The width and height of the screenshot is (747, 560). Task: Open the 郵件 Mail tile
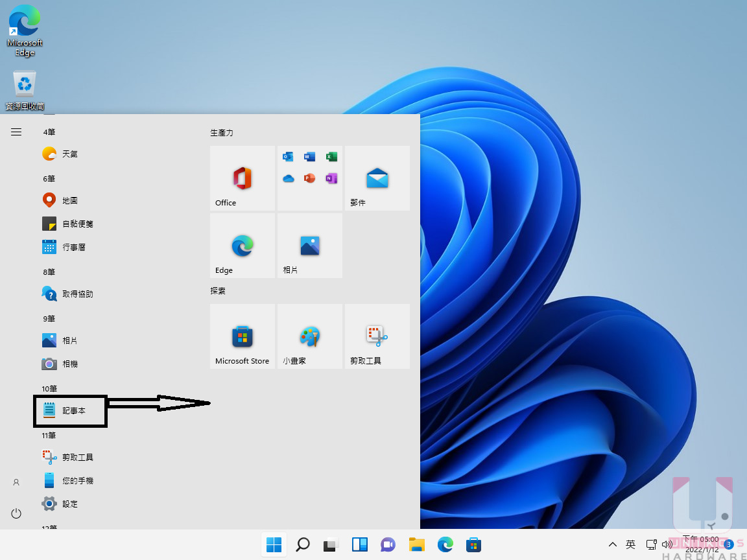pos(377,178)
